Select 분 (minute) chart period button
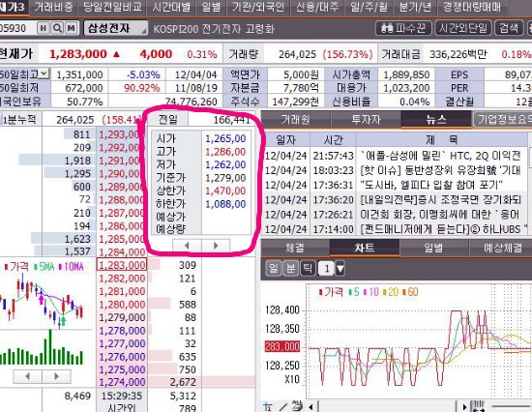 coord(290,269)
